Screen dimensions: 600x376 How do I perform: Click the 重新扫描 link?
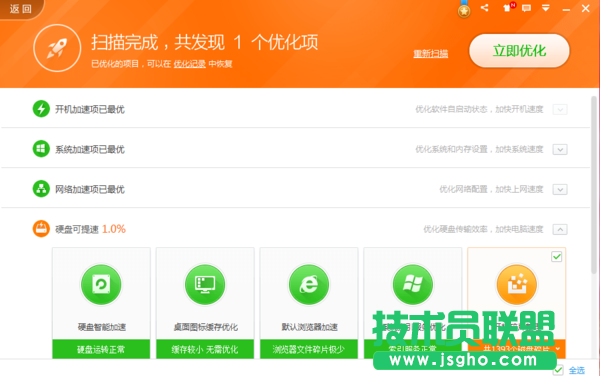coord(430,54)
